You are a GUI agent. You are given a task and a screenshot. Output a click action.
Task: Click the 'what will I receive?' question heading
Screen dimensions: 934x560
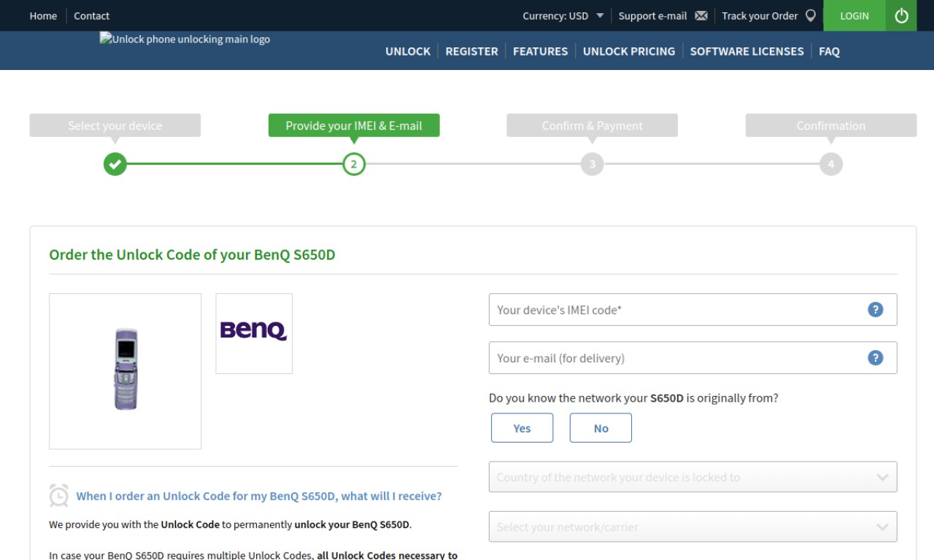pos(259,496)
